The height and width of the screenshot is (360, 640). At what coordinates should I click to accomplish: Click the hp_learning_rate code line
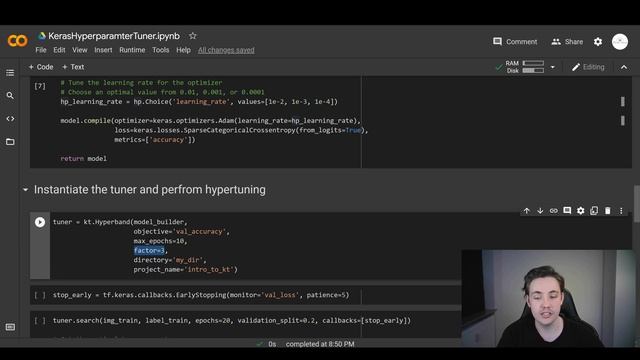(199, 102)
